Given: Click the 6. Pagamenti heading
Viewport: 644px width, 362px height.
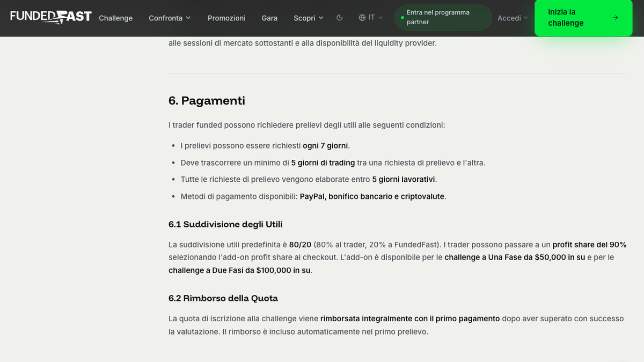Looking at the screenshot, I should point(207,100).
